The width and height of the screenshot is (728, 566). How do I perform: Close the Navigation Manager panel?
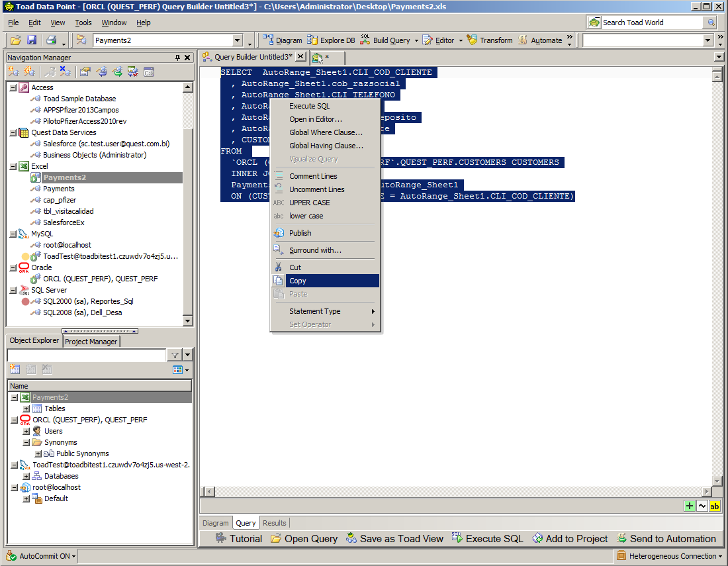187,58
